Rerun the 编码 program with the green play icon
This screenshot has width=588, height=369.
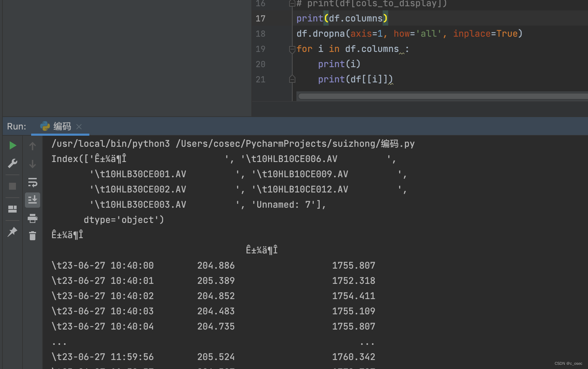pyautogui.click(x=12, y=145)
